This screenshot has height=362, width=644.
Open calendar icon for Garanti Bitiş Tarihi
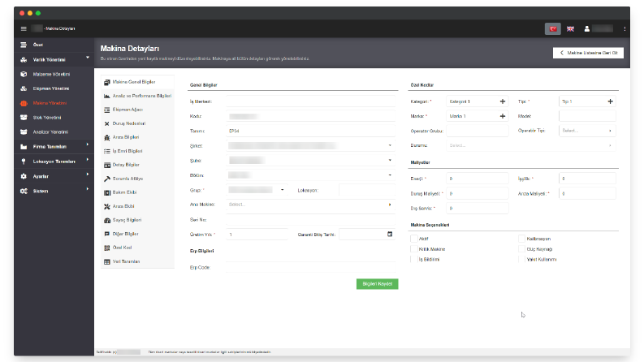[390, 234]
